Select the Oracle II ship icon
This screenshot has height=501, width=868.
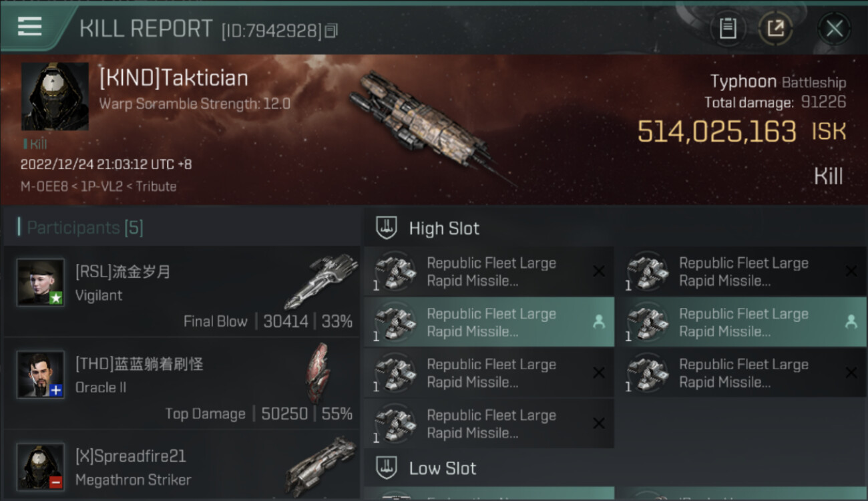point(319,371)
